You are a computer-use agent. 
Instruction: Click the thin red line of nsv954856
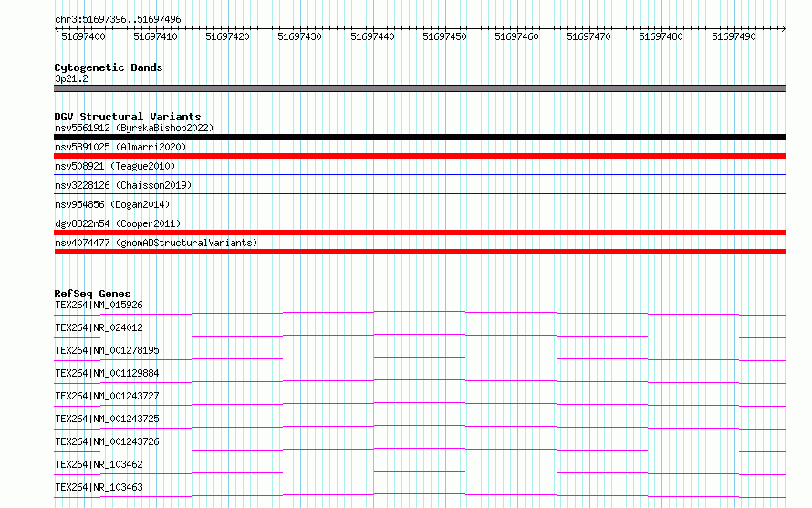(x=420, y=213)
